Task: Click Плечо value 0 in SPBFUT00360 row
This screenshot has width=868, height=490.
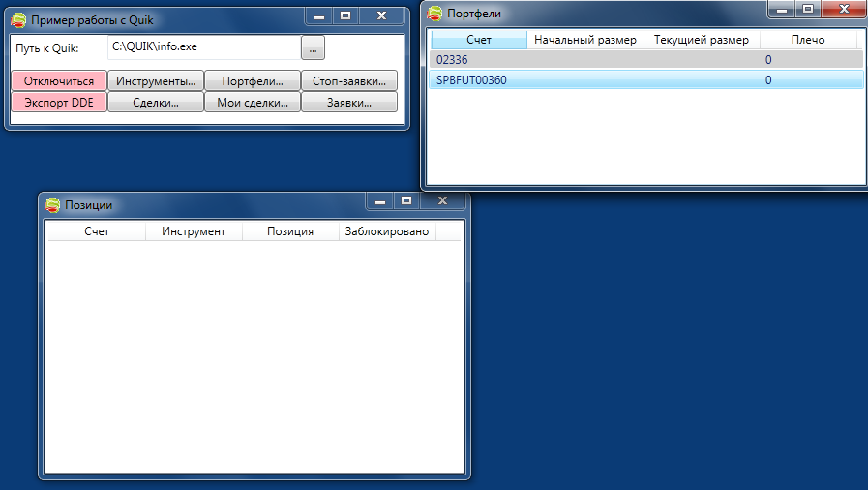Action: (x=768, y=80)
